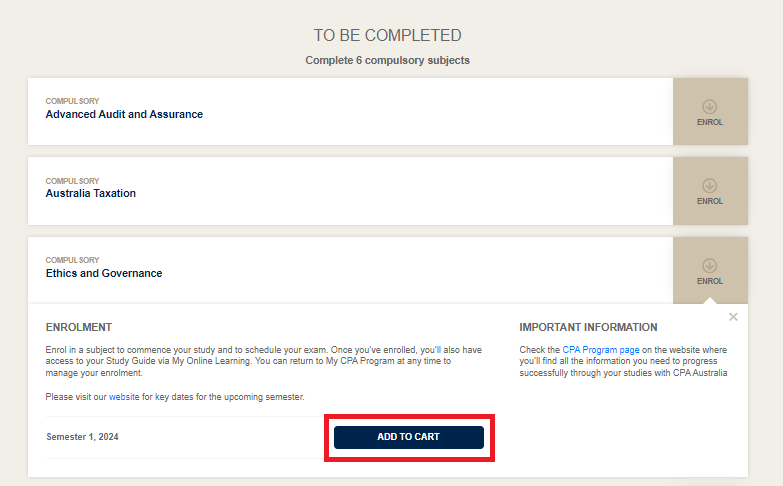
Task: Click the TO BE COMPLETED heading
Action: coord(388,36)
